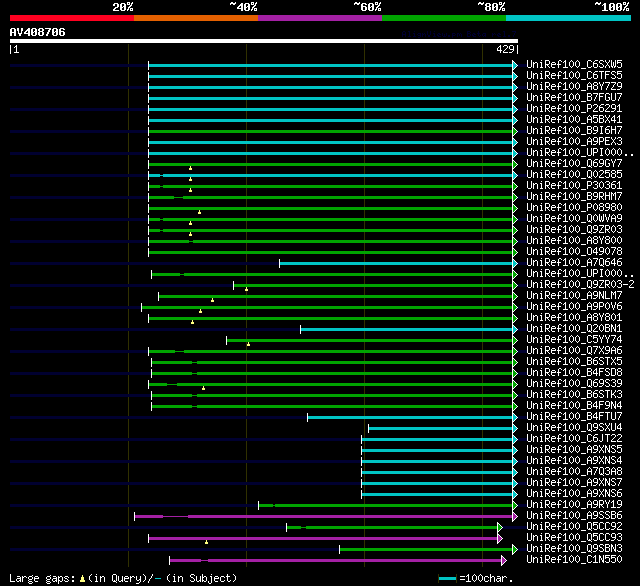Image resolution: width=640 pixels, height=586 pixels.
Task: Open hit UniRef100_B7FGU7
Action: [574, 98]
